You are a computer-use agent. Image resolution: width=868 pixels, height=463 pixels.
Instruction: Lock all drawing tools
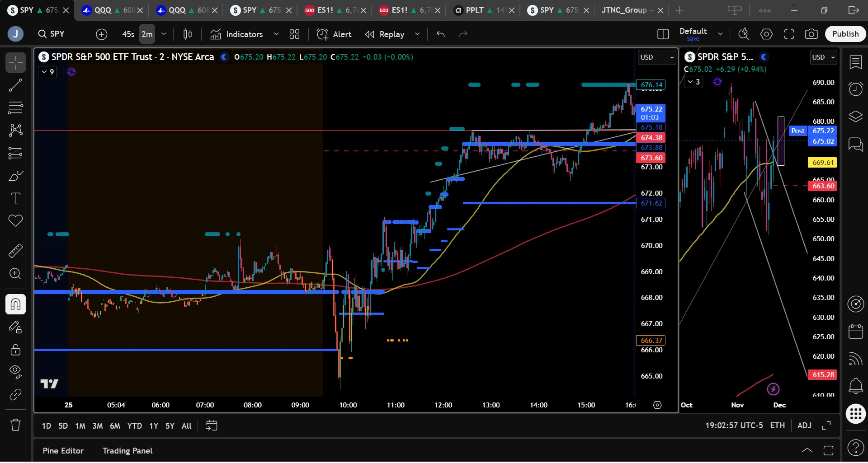(15, 349)
